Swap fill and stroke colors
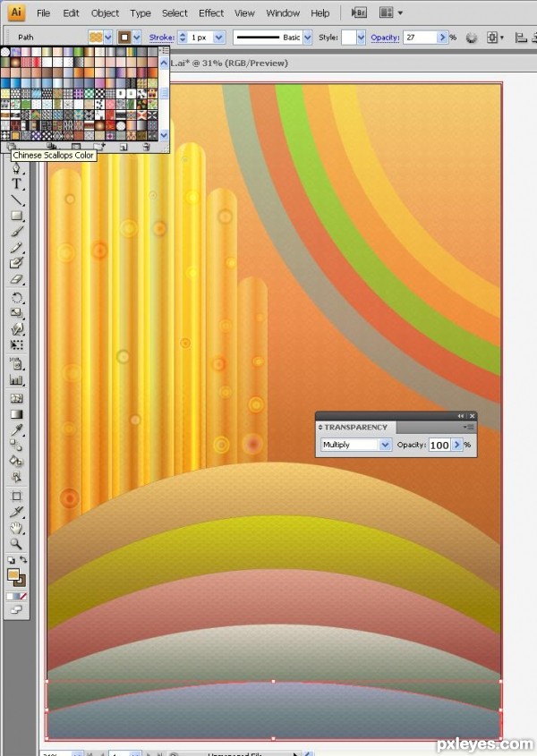The height and width of the screenshot is (756, 537). pos(22,560)
